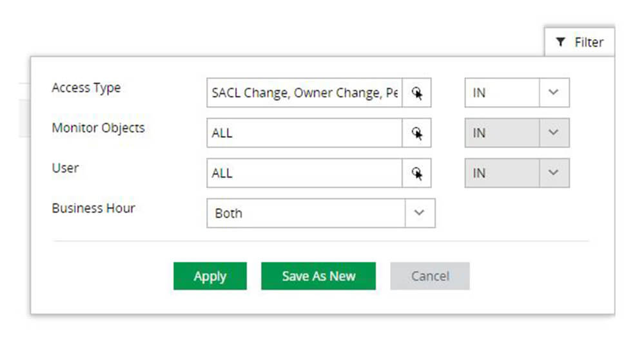Expand the Access Type IN operator dropdown
Viewport: 644px width, 347px height.
(554, 93)
